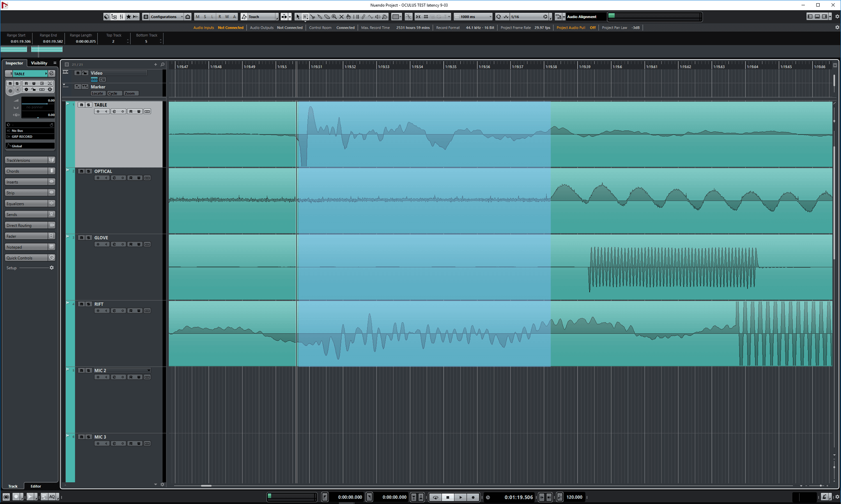Open the window layout setup dropdown arrow
Image resolution: width=841 pixels, height=504 pixels.
tap(830, 17)
